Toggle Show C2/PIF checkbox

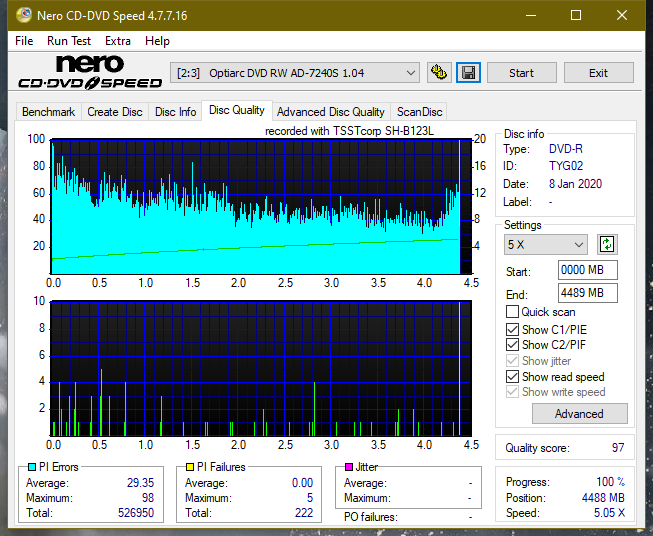pos(512,345)
